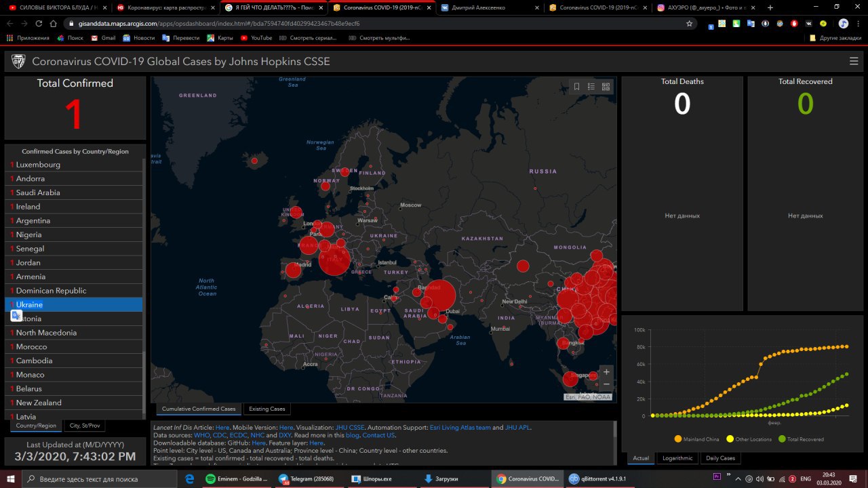868x488 pixels.
Task: Select Ukraine in the country list
Action: [74, 305]
